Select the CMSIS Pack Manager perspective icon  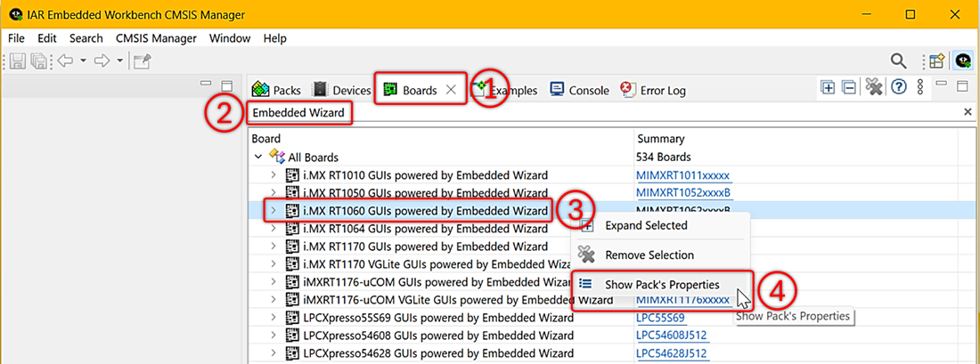963,61
